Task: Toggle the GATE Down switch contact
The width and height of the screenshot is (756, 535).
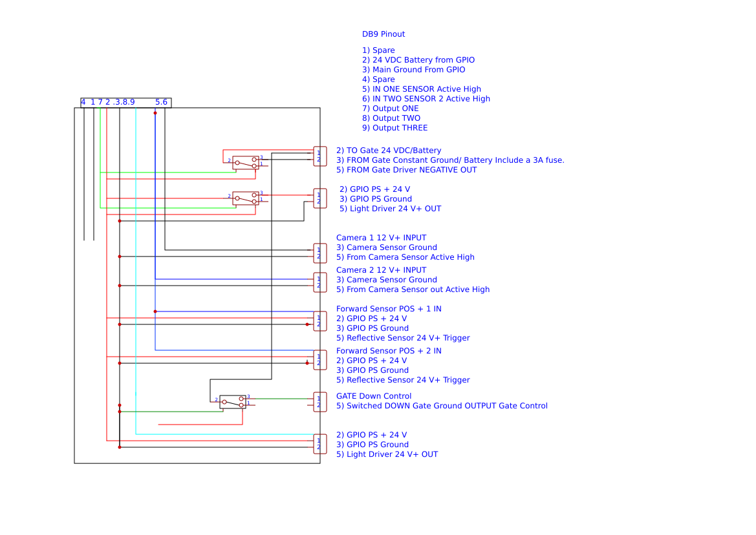Action: [232, 403]
